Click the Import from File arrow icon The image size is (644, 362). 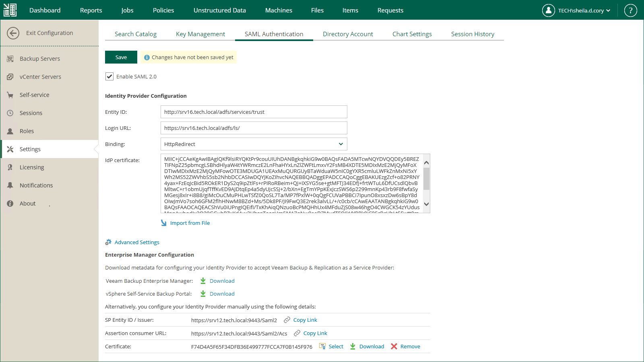(x=164, y=223)
